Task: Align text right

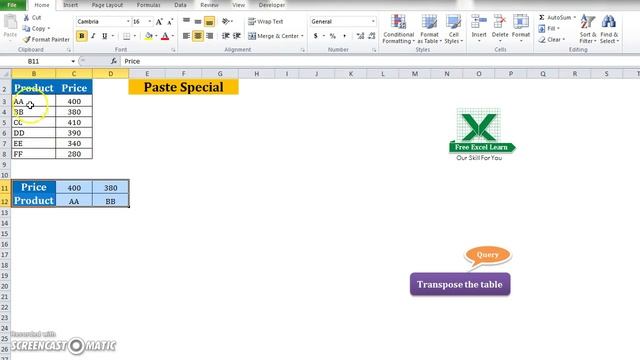Action: 210,36
